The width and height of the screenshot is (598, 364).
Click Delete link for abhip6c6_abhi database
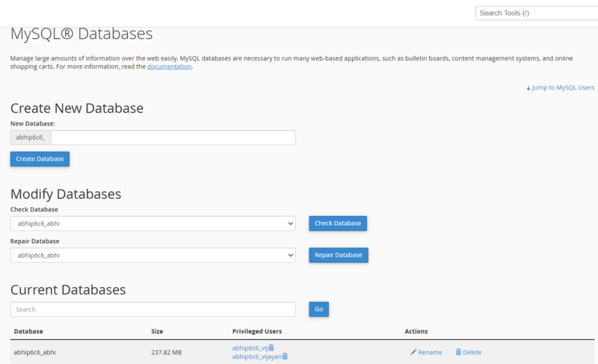(472, 352)
